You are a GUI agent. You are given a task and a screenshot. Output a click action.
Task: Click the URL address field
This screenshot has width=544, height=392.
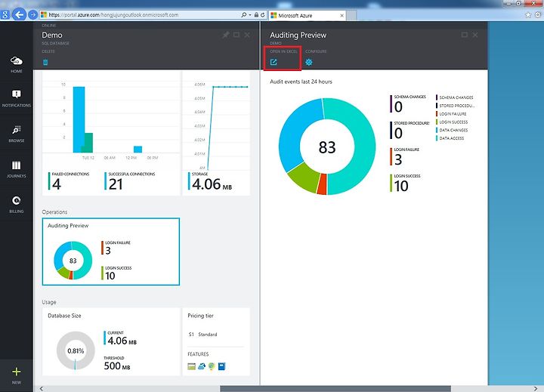[139, 15]
